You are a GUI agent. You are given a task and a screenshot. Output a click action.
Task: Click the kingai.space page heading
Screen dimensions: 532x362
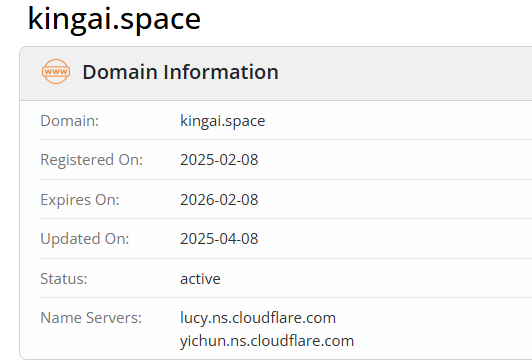coord(114,20)
